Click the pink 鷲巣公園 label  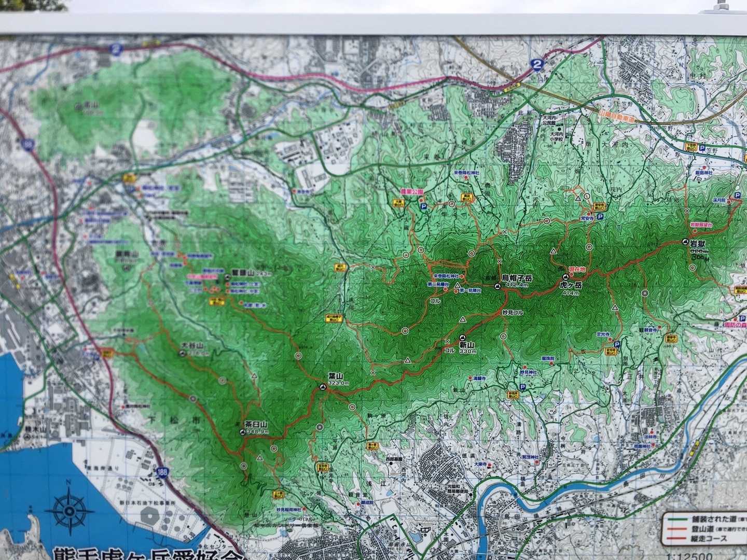click(412, 191)
